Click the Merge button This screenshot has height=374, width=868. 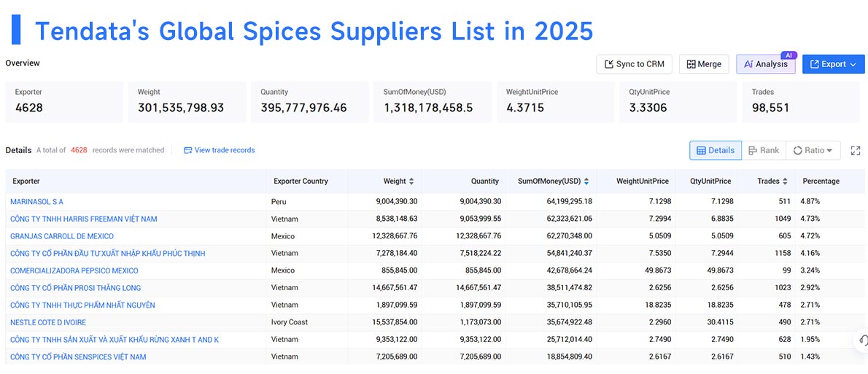pos(704,64)
